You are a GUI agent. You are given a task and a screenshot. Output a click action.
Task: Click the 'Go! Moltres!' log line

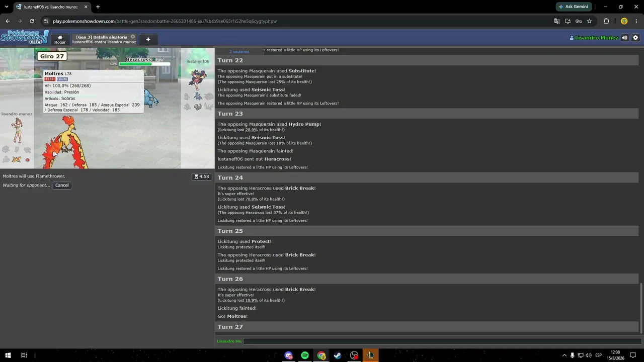click(232, 316)
